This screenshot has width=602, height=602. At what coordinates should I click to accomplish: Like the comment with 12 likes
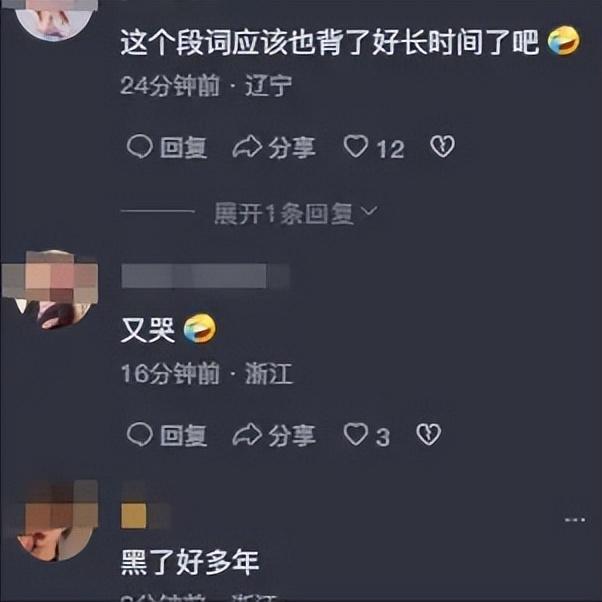(356, 146)
